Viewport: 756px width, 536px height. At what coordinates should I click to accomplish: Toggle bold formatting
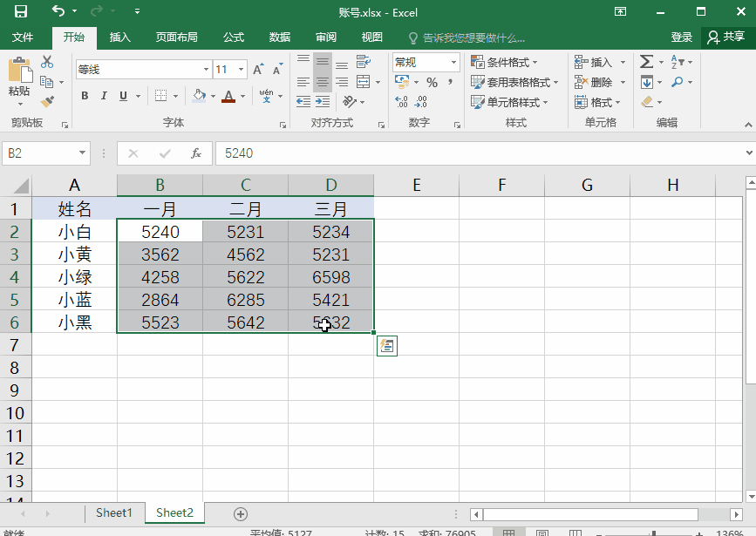85,96
